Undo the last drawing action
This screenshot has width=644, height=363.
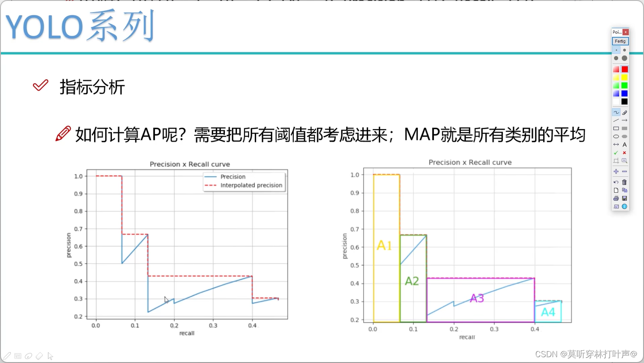(x=616, y=182)
